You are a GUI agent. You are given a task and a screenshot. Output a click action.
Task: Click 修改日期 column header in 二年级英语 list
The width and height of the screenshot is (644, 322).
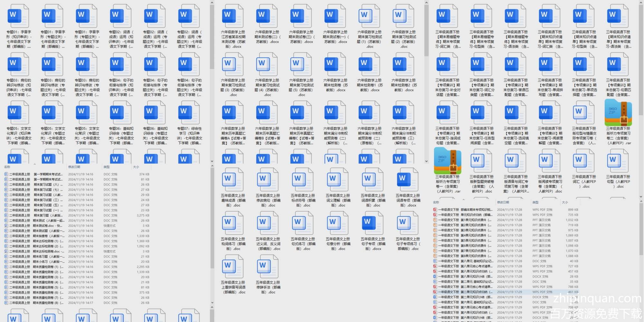point(74,167)
